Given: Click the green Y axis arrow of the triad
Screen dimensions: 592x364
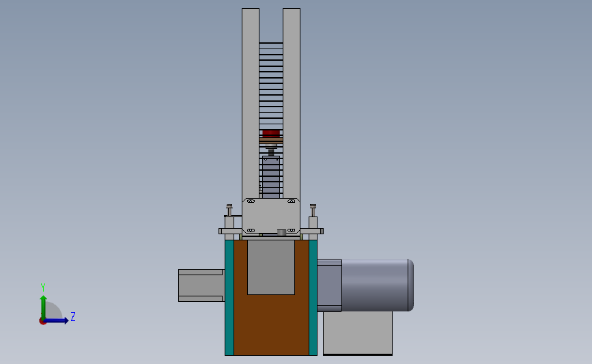Looking at the screenshot, I should click(x=44, y=307).
